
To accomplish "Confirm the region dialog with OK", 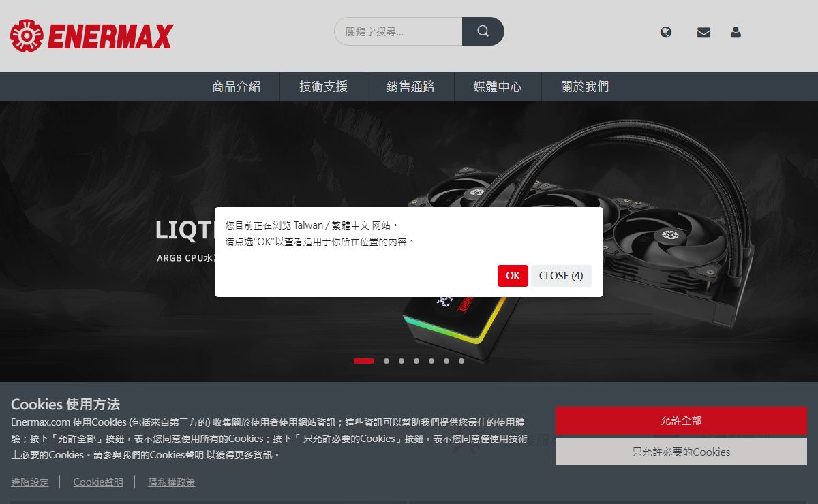I will [513, 276].
